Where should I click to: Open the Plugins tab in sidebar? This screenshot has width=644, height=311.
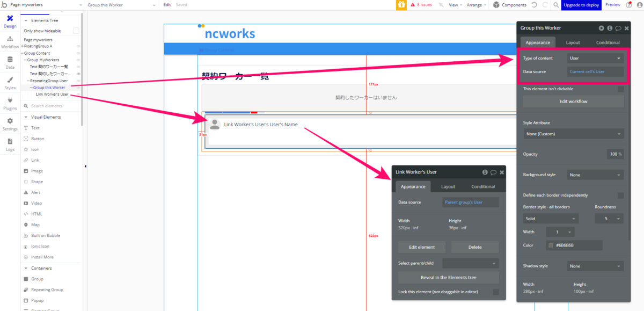pos(10,104)
